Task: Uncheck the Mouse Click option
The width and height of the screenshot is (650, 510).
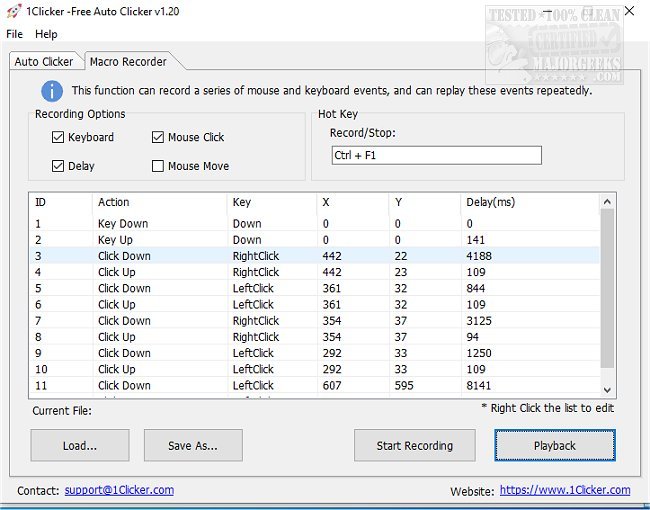Action: coord(159,138)
